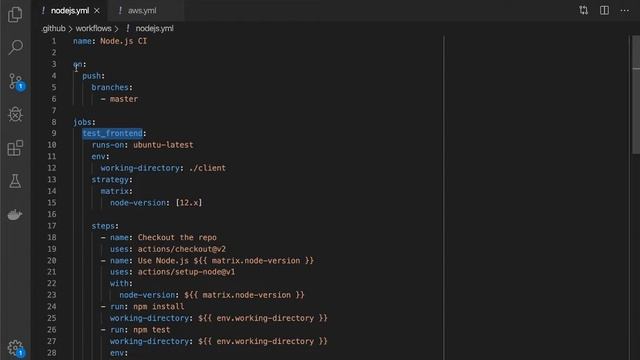Click the 'steps' key on line 17
640x360 pixels.
[x=103, y=226]
